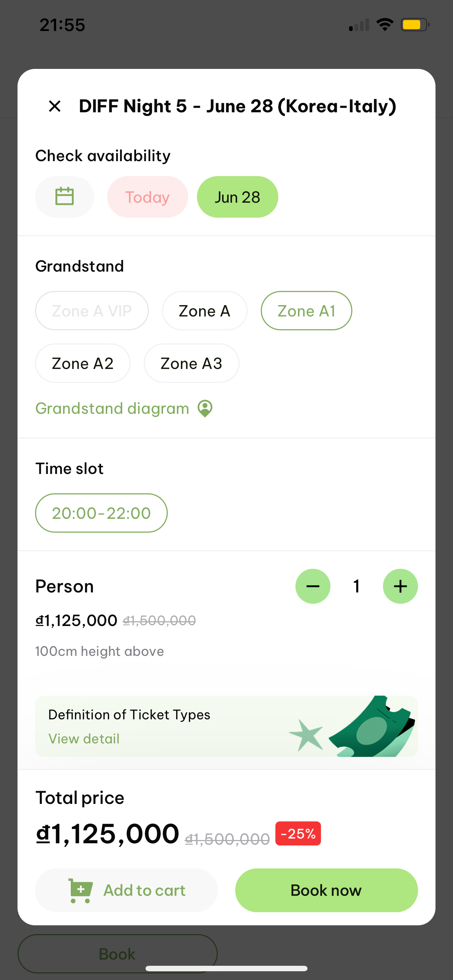Open the Grandstand diagram link
453x980 pixels.
(112, 409)
